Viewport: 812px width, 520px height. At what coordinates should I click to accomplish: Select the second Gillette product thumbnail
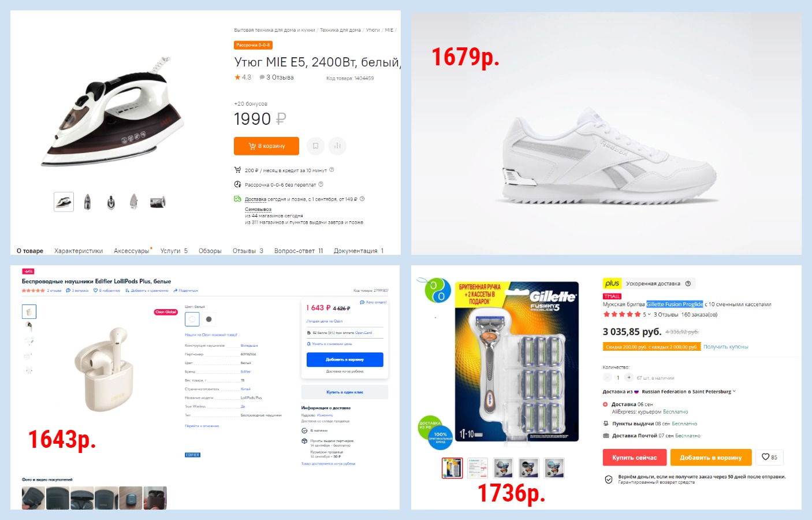tap(477, 468)
